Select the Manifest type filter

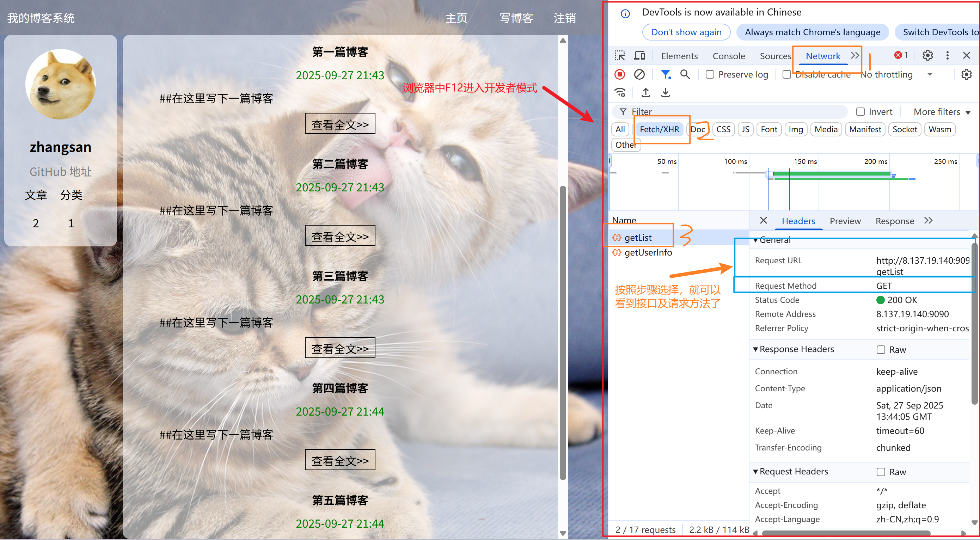[865, 129]
